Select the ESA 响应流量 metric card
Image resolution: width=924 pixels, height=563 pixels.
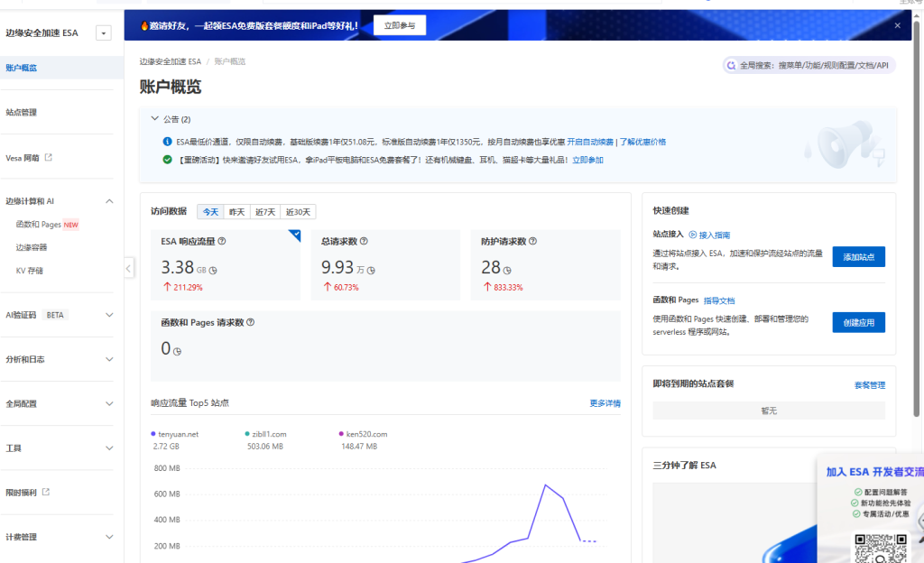click(x=226, y=265)
